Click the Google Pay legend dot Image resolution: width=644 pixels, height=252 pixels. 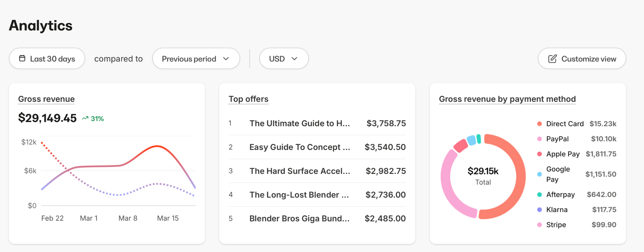pos(540,174)
